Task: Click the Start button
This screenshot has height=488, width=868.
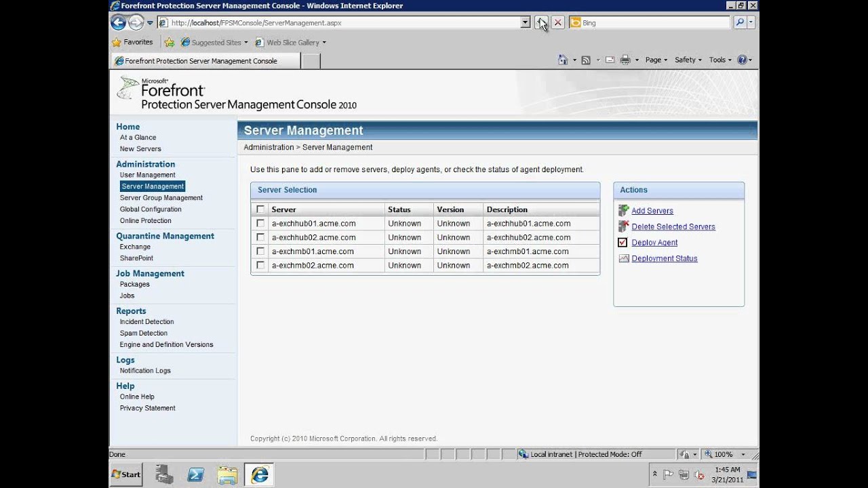Action: click(x=126, y=474)
